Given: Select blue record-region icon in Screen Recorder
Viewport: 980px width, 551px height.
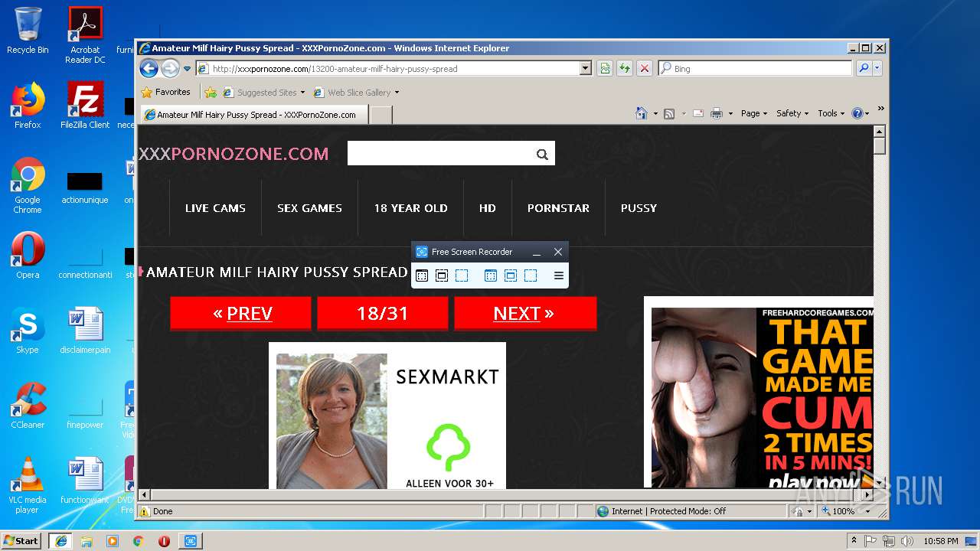Looking at the screenshot, I should (x=531, y=275).
